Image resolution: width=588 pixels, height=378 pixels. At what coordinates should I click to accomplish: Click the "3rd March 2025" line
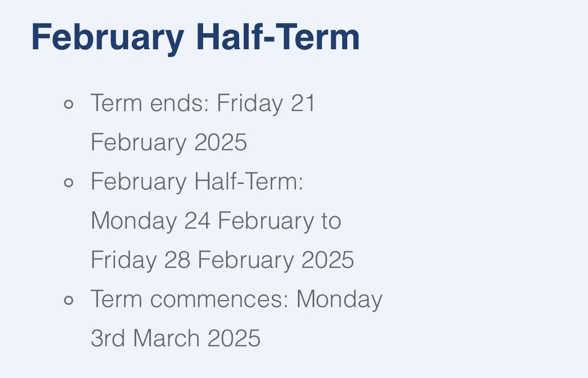(x=175, y=338)
